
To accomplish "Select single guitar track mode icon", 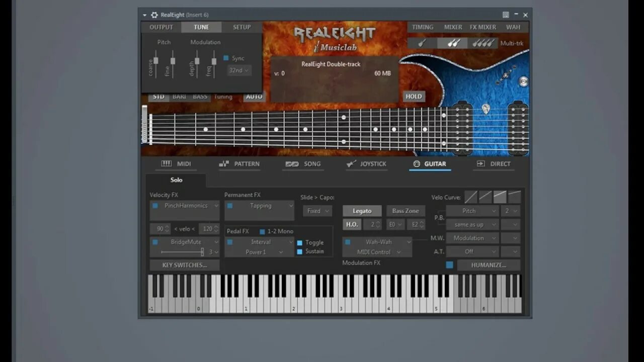I will pos(422,43).
